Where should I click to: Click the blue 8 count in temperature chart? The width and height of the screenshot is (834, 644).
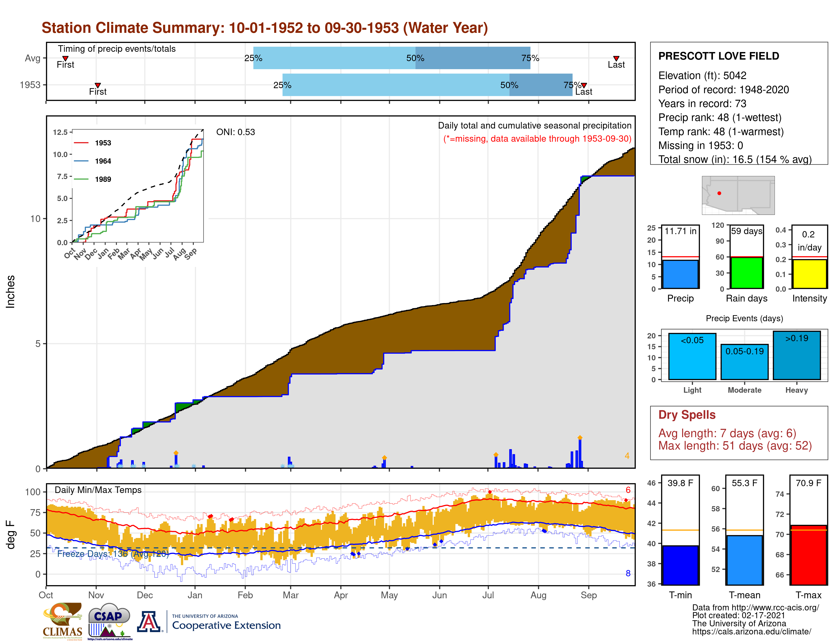(x=628, y=573)
